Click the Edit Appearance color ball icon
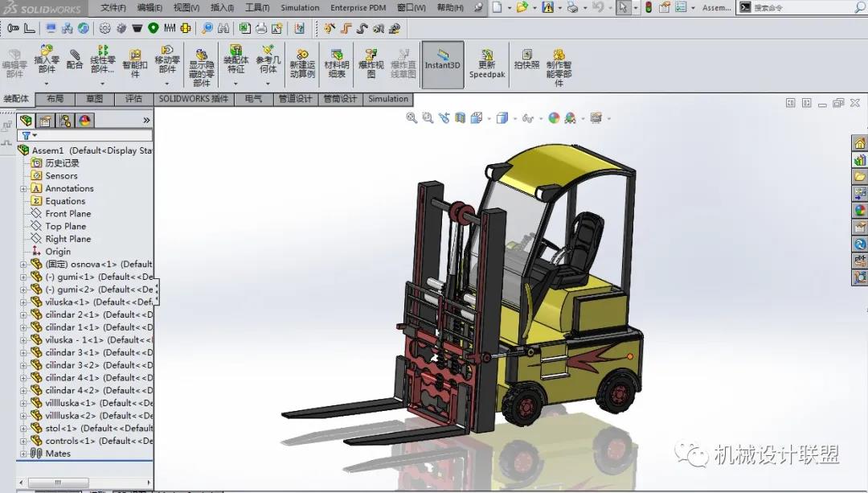Image resolution: width=868 pixels, height=493 pixels. pos(554,118)
